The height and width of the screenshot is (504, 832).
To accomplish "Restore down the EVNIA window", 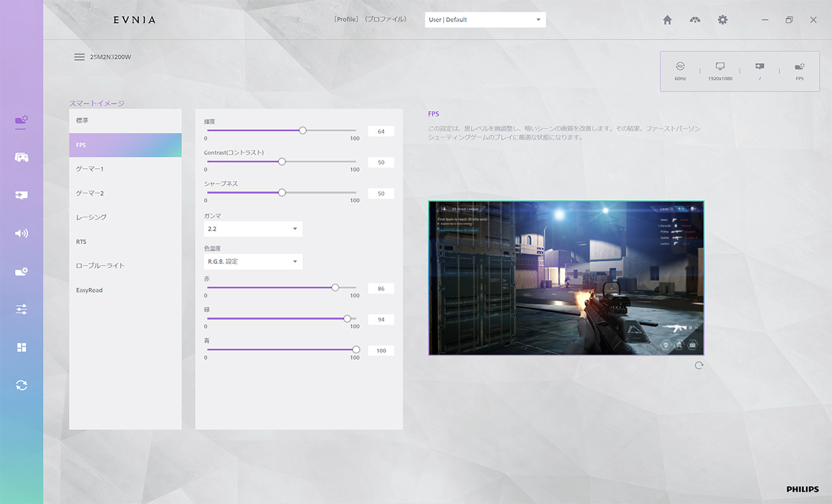I will 789,20.
